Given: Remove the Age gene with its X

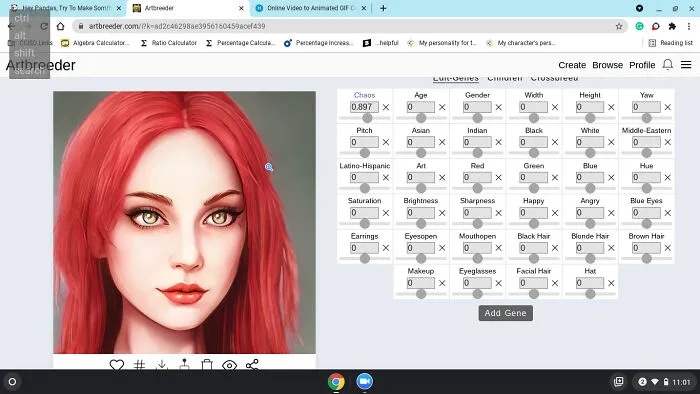Looking at the screenshot, I should tap(442, 107).
